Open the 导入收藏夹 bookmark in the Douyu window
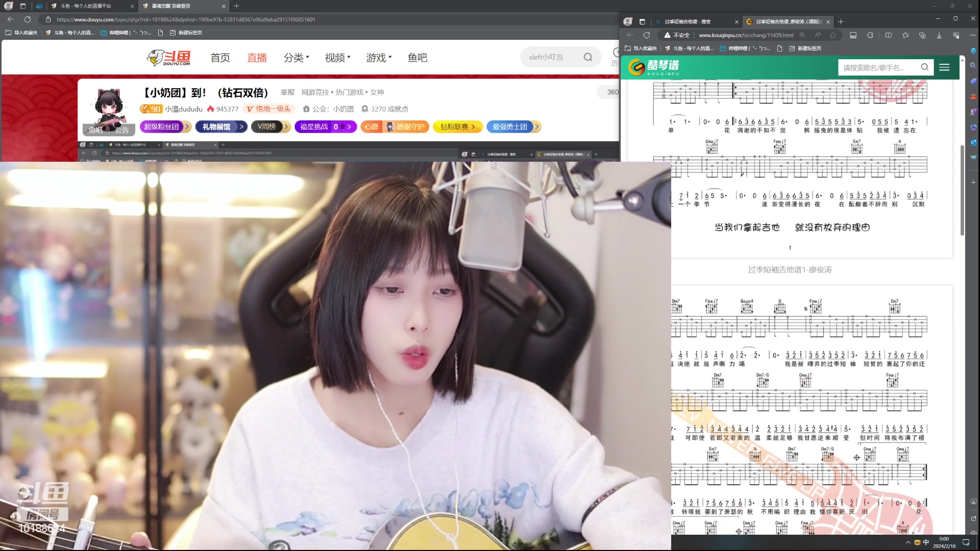The width and height of the screenshot is (980, 551). coord(21,33)
